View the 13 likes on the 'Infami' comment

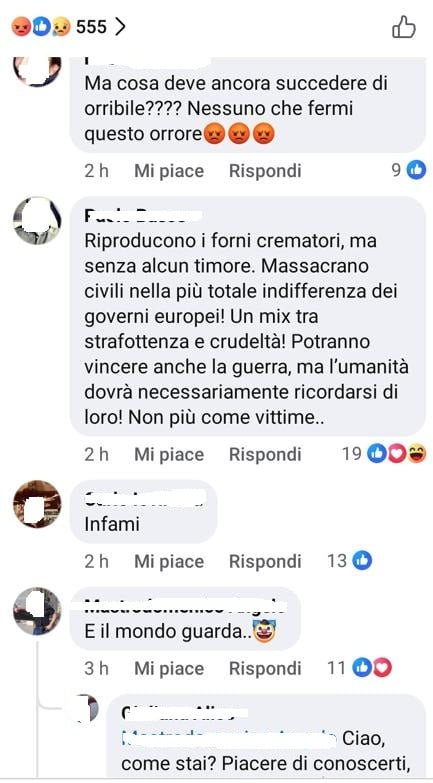[x=350, y=561]
